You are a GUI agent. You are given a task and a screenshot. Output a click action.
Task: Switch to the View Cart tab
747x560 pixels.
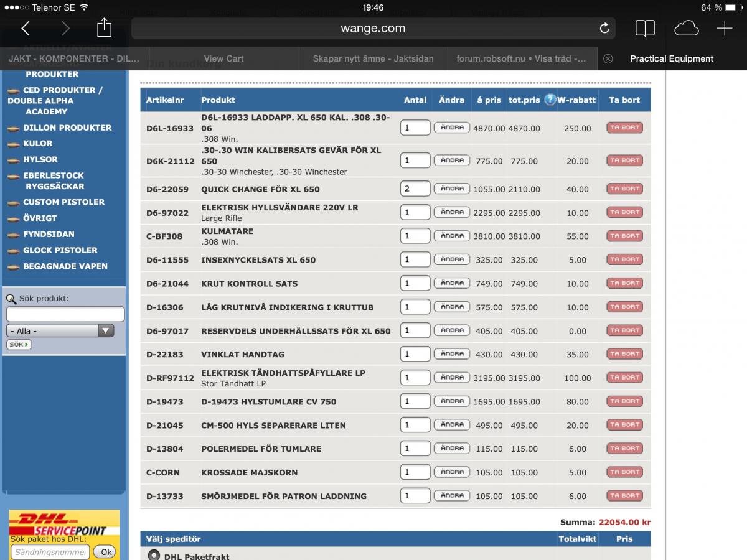[223, 58]
